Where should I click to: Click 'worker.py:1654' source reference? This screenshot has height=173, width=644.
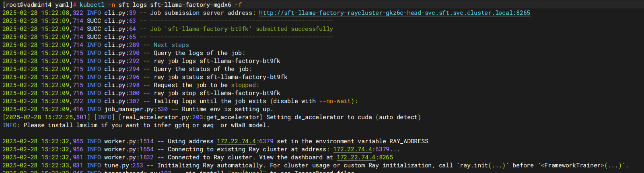coord(129,149)
